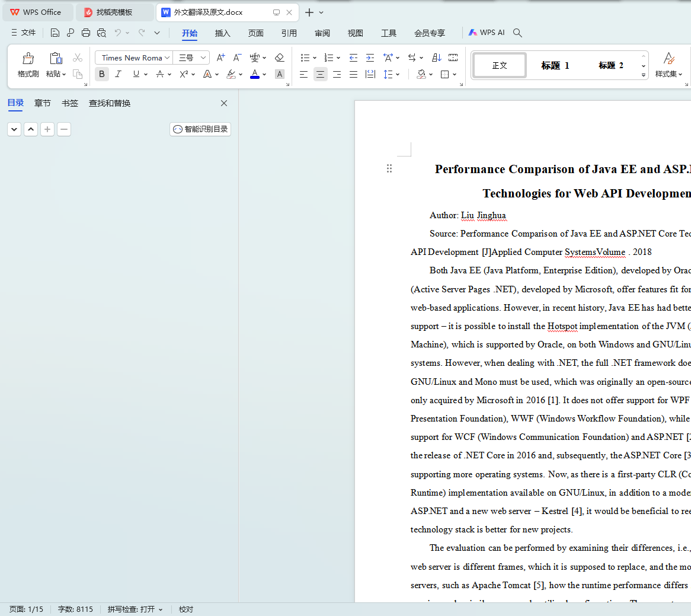This screenshot has width=691, height=616.
Task: Apply the 正文 body style
Action: pos(500,65)
